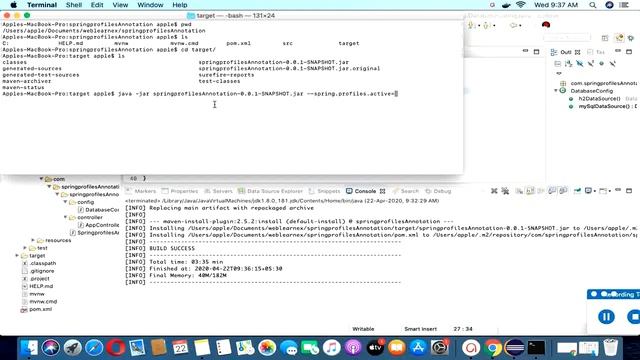
Task: Expand the resources folder
Action: tap(33, 240)
